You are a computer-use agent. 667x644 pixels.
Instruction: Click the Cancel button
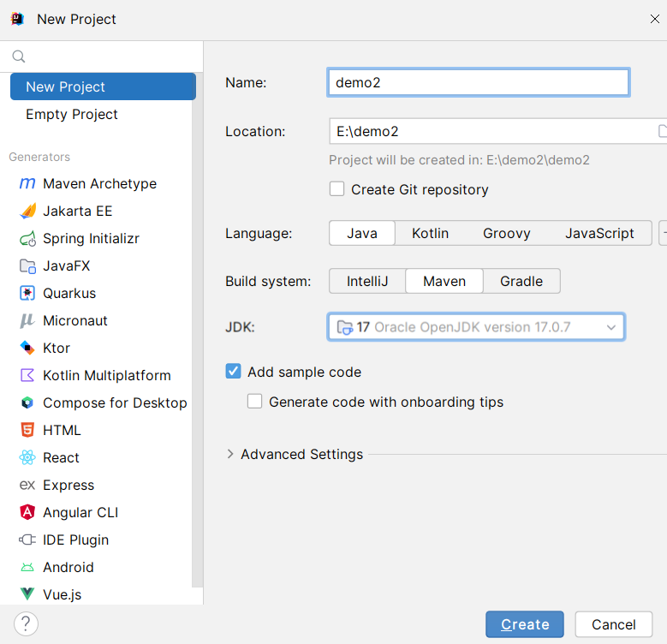(613, 624)
